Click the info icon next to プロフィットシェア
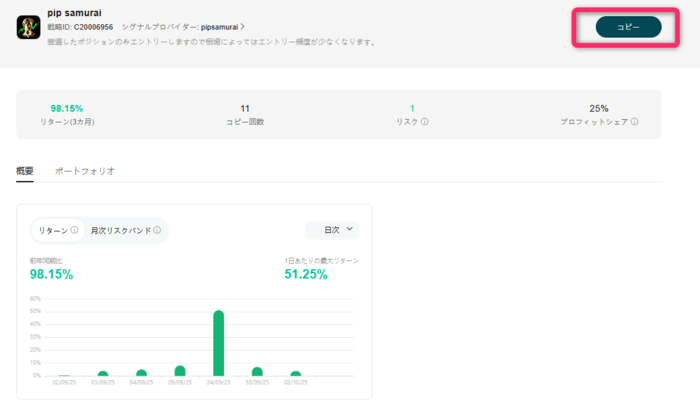The image size is (700, 401). click(x=634, y=122)
